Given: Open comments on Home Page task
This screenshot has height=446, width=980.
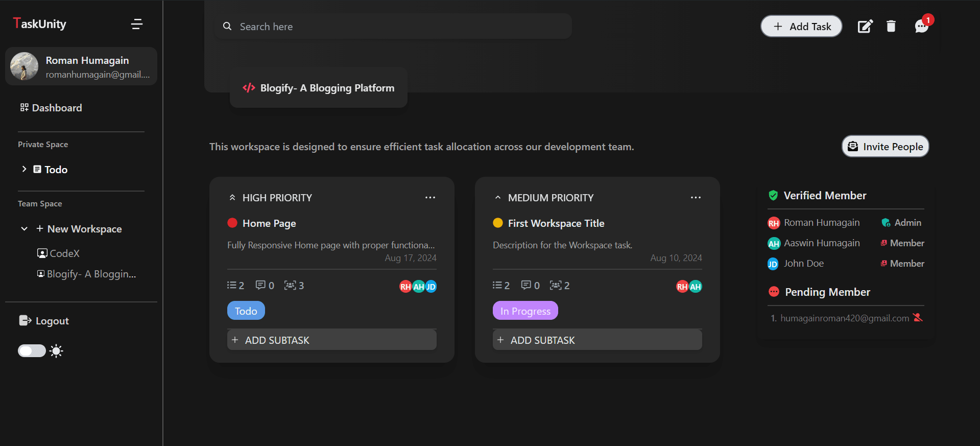Looking at the screenshot, I should click(265, 285).
